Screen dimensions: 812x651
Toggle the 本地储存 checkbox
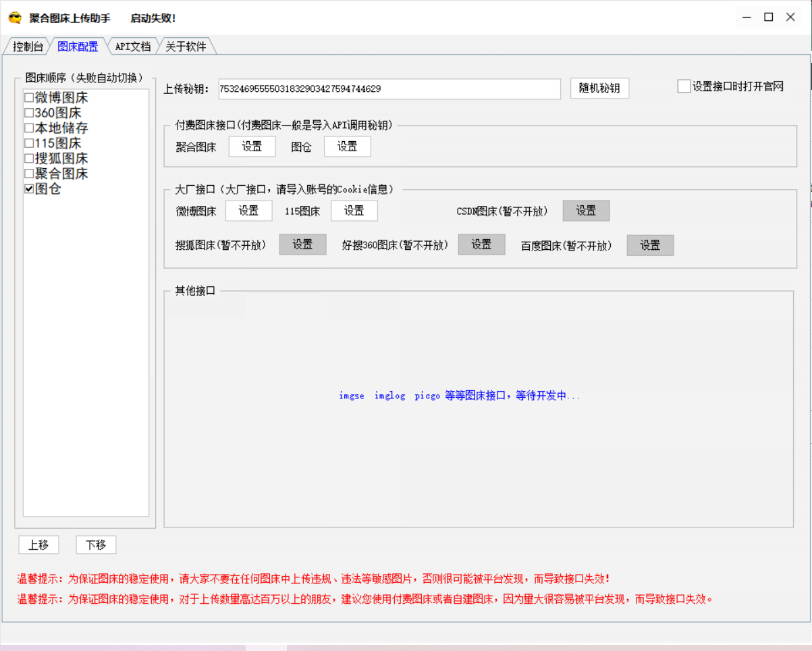tap(29, 128)
